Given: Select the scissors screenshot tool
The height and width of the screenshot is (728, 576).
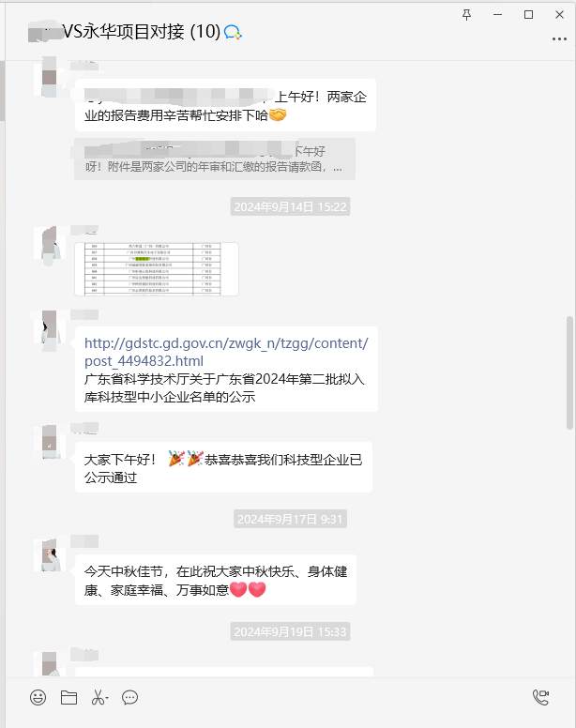Looking at the screenshot, I should tap(99, 697).
